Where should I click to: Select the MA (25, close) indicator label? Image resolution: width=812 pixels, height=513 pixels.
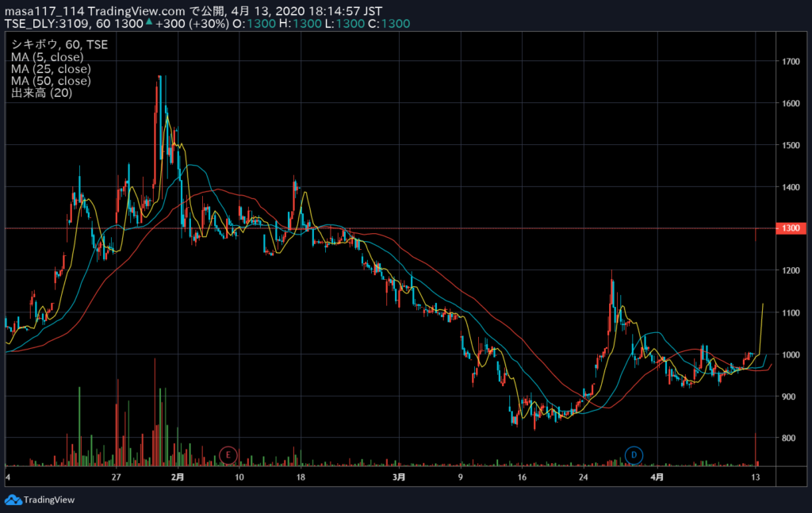point(51,69)
